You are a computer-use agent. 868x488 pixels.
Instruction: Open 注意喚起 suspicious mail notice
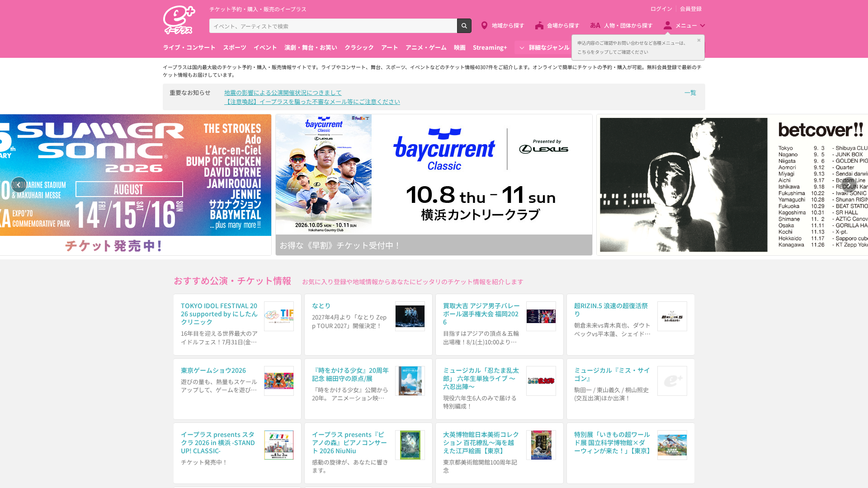(312, 102)
